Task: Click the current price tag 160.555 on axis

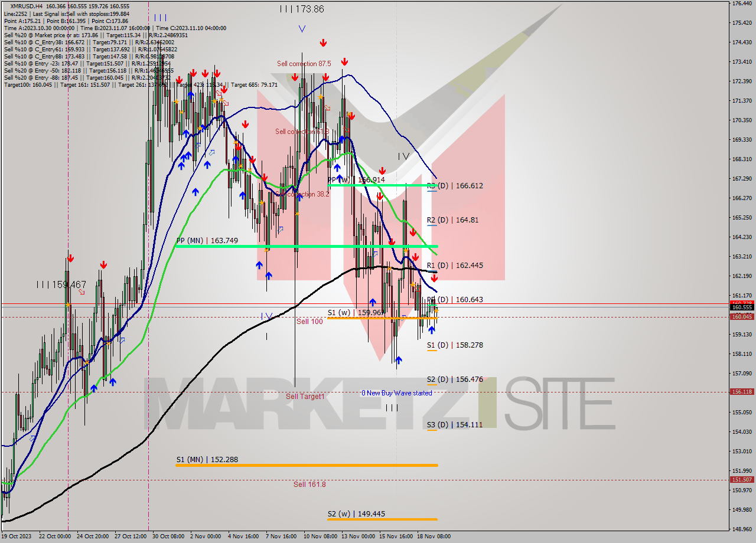Action: coord(742,307)
